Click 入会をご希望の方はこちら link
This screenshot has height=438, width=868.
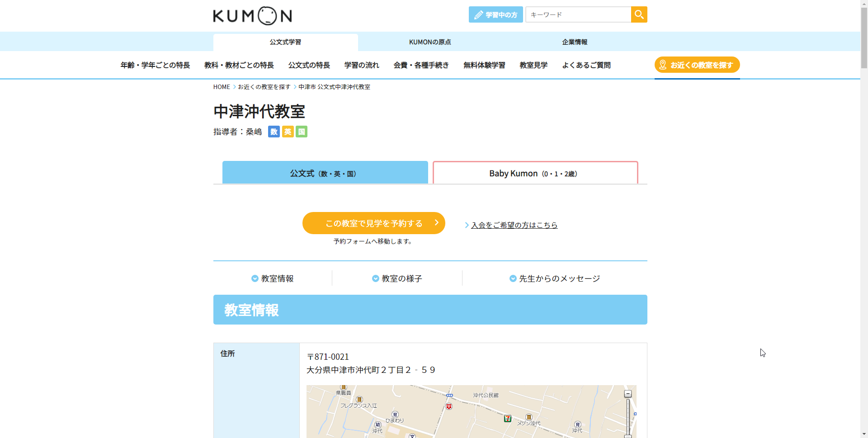pos(514,225)
